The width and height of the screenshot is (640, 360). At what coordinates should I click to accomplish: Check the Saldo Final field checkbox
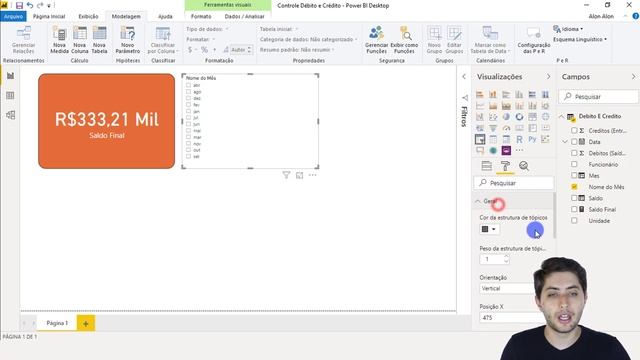(574, 209)
